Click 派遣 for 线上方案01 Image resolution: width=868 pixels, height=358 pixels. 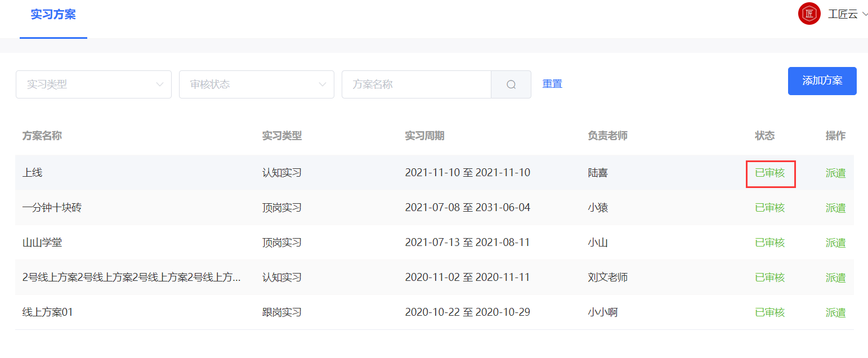(835, 312)
